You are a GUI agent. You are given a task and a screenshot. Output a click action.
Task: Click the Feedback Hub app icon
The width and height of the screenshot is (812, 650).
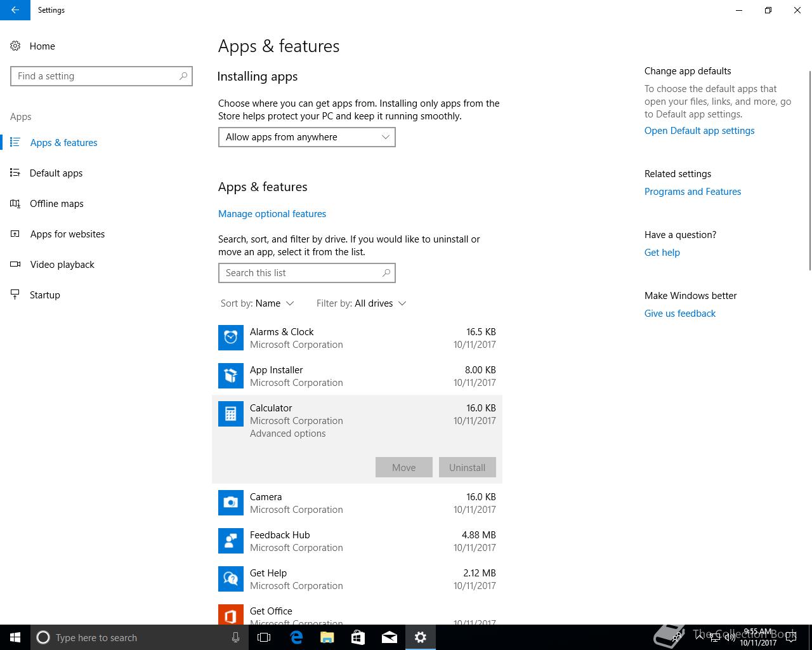click(x=231, y=541)
